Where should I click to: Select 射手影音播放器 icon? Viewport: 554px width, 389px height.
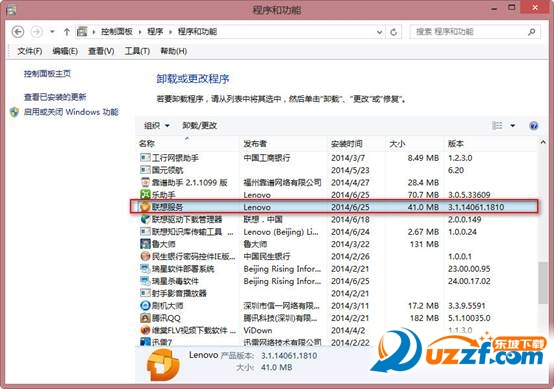(x=145, y=293)
